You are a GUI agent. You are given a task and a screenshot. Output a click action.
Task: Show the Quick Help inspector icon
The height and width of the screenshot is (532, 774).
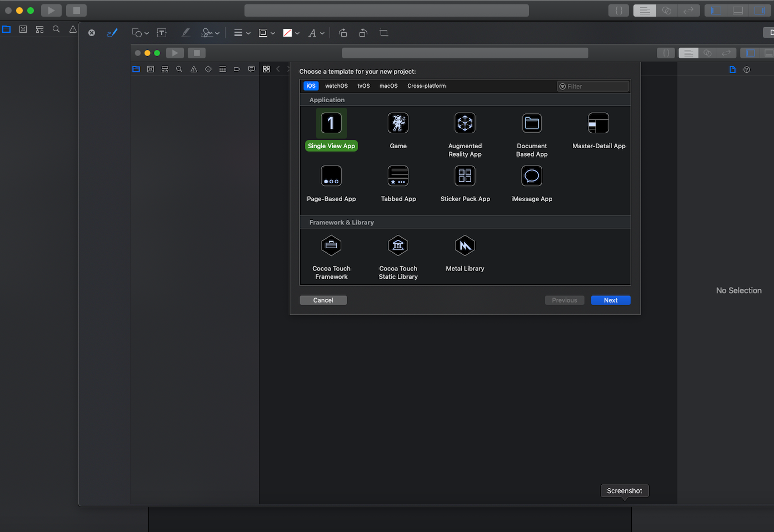(x=747, y=69)
